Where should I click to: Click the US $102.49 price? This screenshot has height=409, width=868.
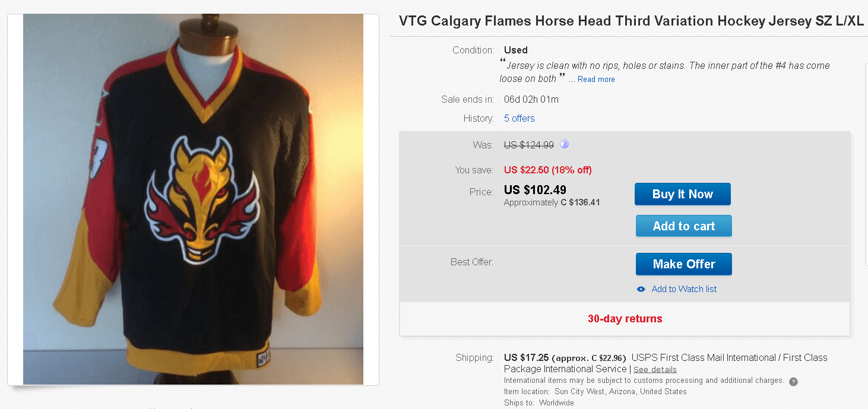click(x=535, y=191)
